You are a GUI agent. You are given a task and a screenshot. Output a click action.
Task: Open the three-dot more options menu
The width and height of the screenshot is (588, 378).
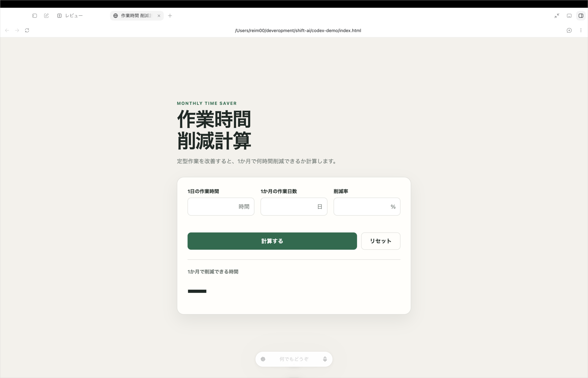click(581, 30)
